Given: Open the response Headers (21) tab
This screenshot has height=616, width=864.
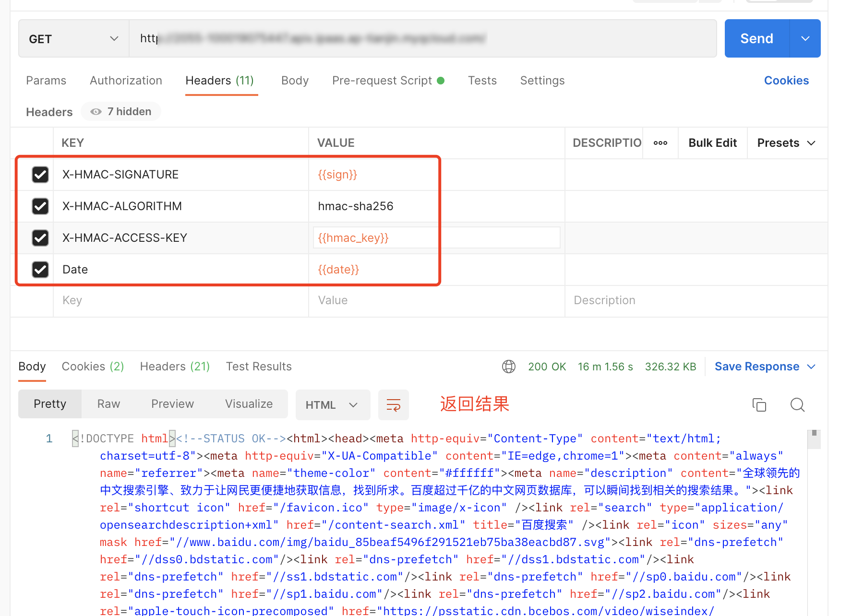Looking at the screenshot, I should pos(175,367).
